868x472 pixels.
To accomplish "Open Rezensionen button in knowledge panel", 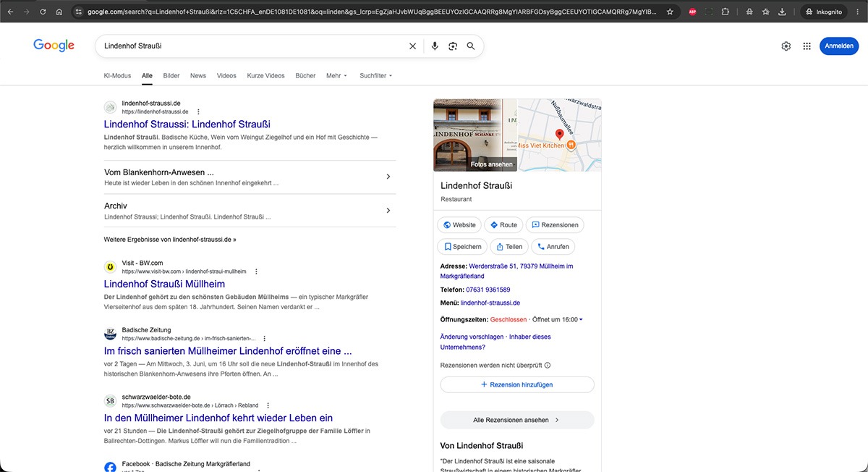I will pos(555,225).
